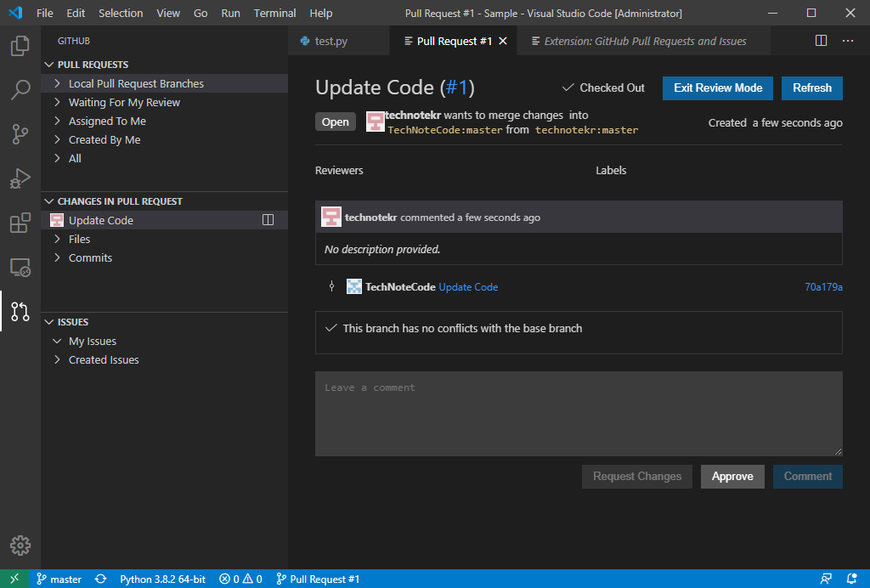Open the Terminal menu

click(x=274, y=13)
